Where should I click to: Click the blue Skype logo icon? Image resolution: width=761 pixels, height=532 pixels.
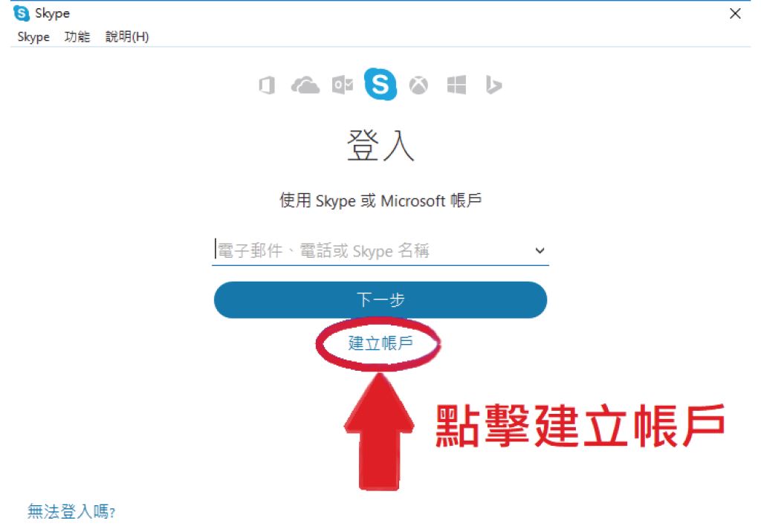click(x=380, y=84)
